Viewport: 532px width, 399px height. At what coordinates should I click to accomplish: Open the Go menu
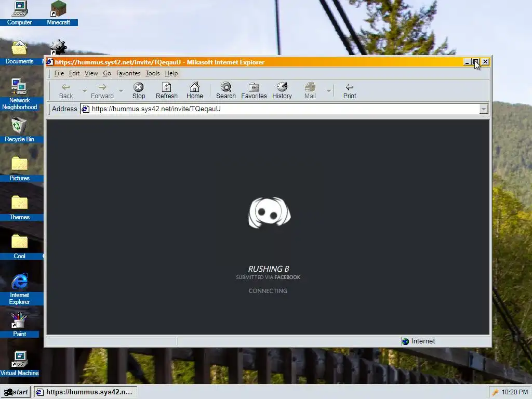point(107,73)
